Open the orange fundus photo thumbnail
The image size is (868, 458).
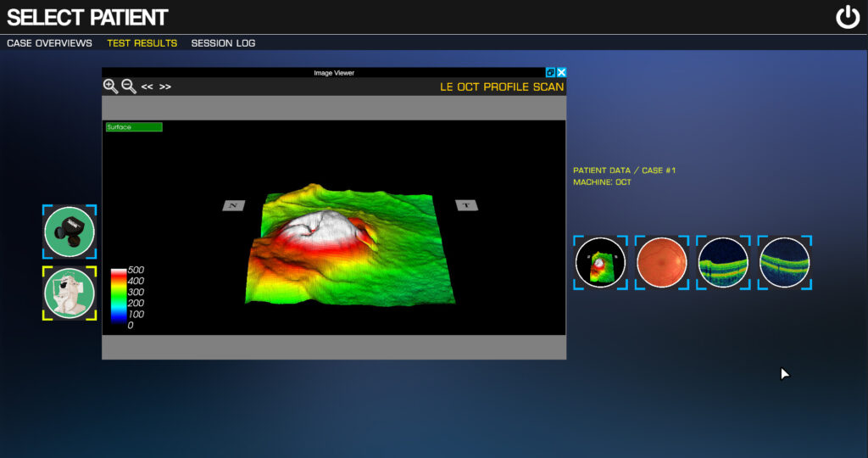coord(662,262)
